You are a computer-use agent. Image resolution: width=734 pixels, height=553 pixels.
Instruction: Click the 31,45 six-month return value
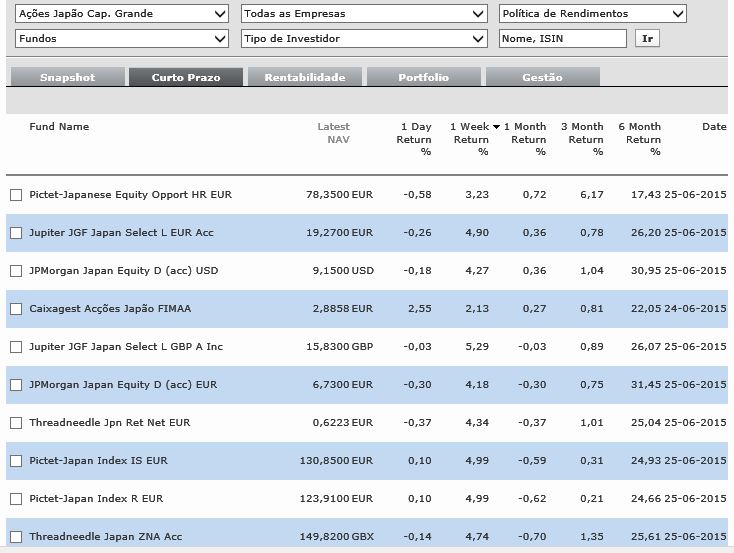(x=646, y=385)
